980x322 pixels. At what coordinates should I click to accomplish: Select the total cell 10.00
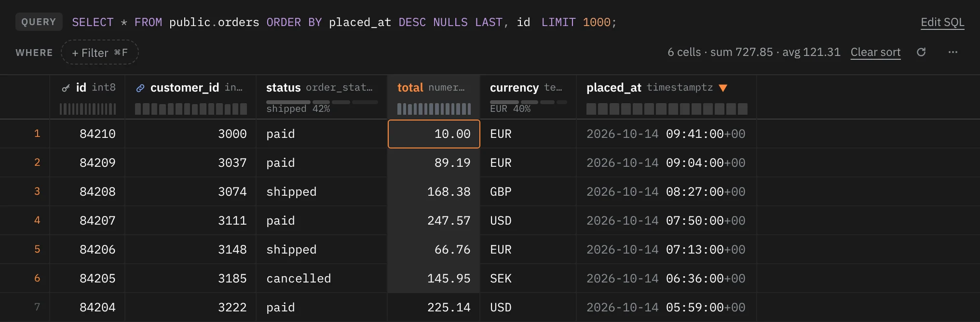coord(434,134)
